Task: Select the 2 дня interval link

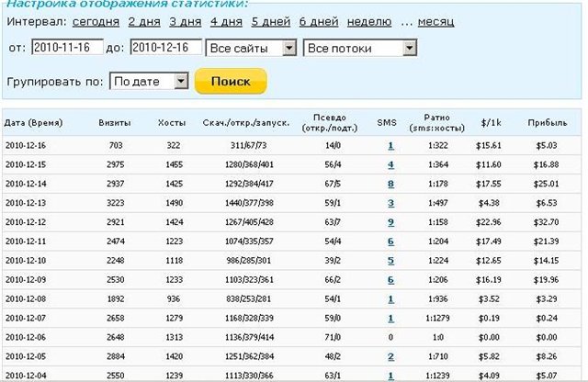Action: coord(143,21)
